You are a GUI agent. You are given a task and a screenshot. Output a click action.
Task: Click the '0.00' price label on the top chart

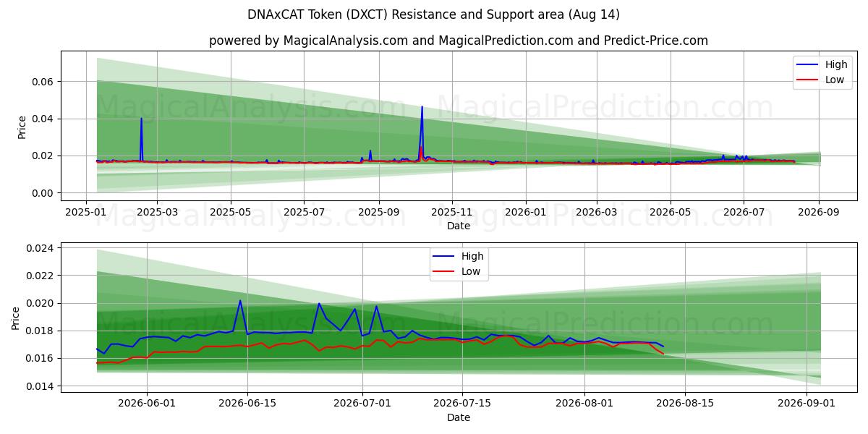tap(45, 193)
